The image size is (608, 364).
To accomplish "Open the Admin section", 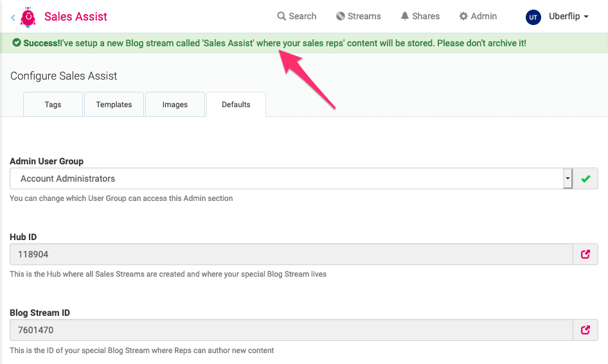I will click(x=478, y=16).
